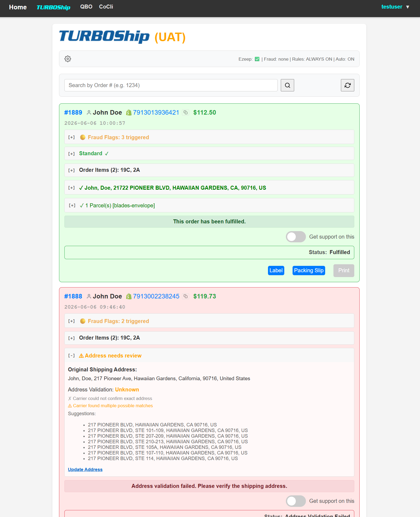This screenshot has height=517, width=420.
Task: Click the Rules: ALWAYS ON status text
Action: pyautogui.click(x=312, y=59)
